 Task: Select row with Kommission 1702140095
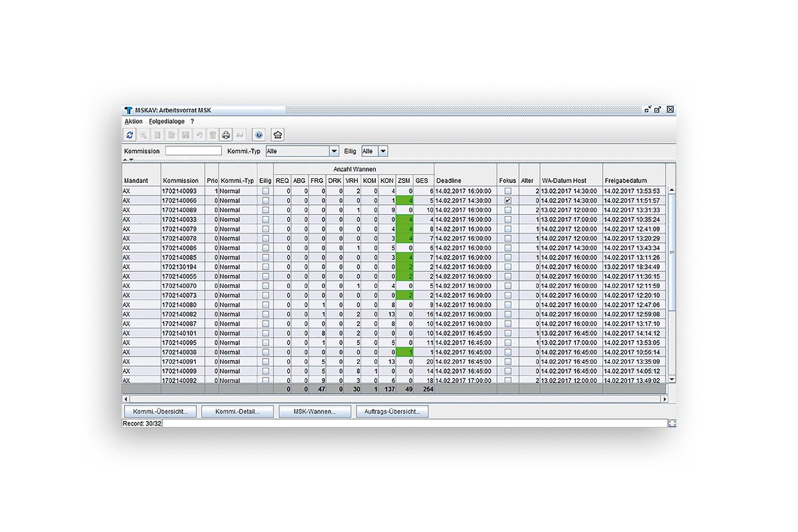(394, 342)
